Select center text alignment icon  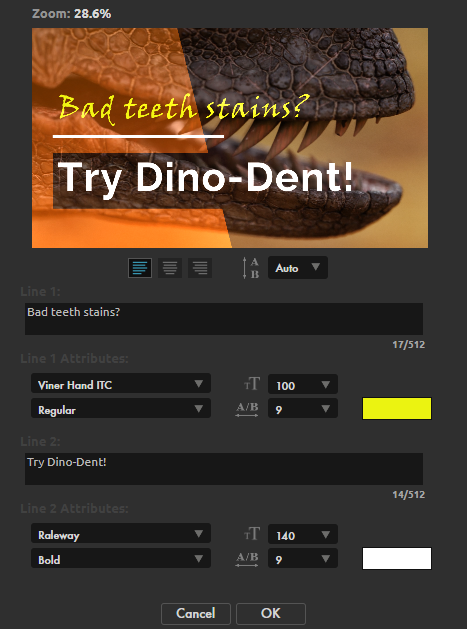click(x=170, y=268)
